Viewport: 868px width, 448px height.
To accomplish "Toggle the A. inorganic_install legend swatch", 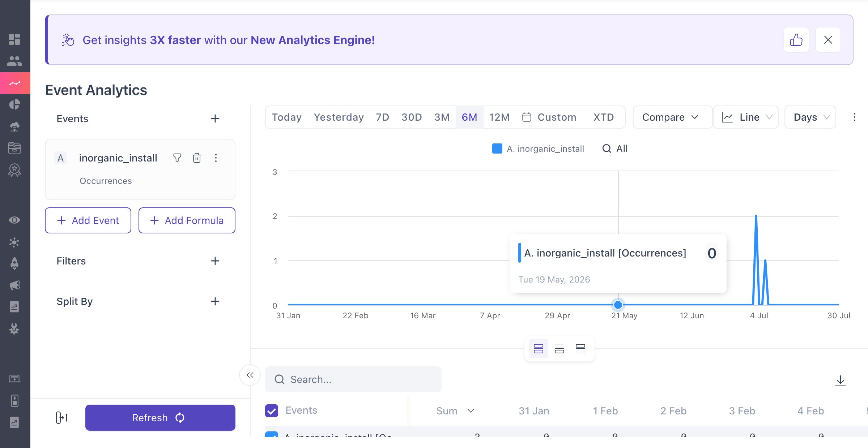I will point(497,148).
